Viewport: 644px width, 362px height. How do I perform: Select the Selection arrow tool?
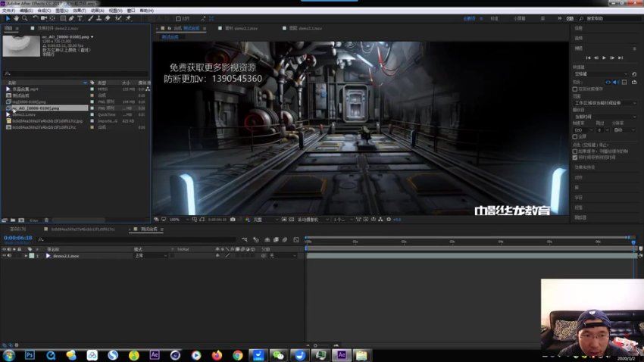[x=8, y=18]
